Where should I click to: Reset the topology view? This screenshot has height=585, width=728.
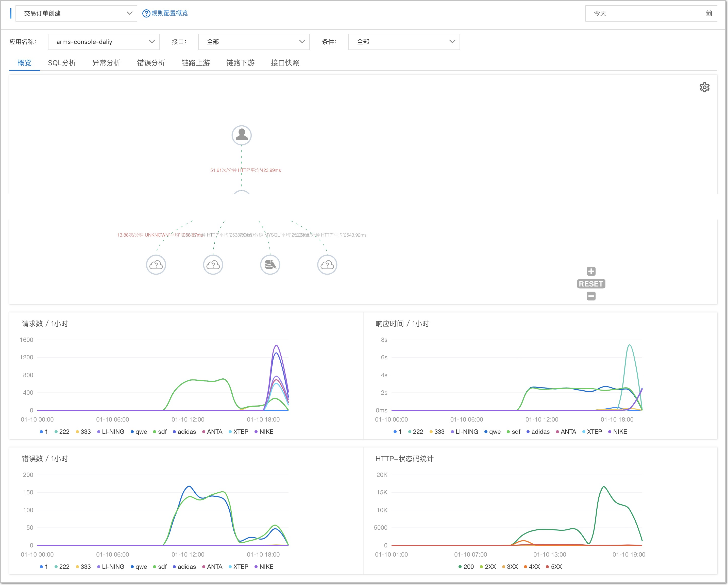coord(591,284)
